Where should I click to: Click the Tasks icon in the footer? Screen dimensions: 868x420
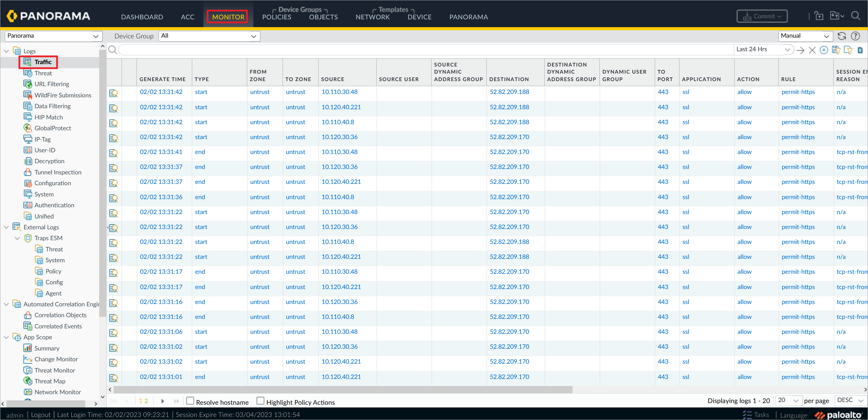pos(747,415)
